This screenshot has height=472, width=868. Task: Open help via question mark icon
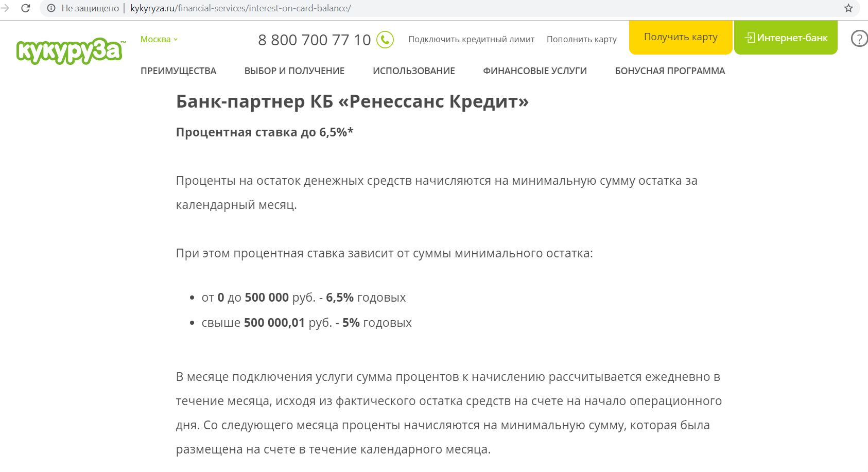coord(859,39)
